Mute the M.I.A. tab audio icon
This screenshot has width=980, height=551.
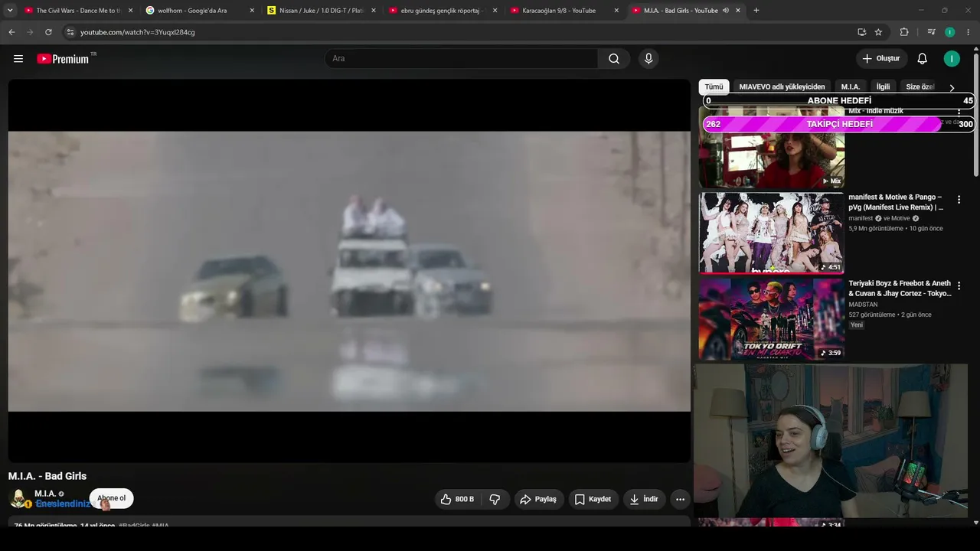click(x=725, y=11)
